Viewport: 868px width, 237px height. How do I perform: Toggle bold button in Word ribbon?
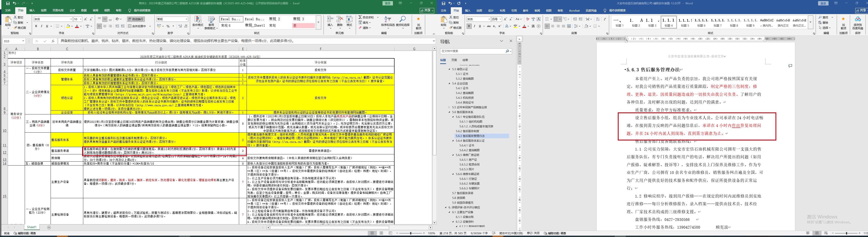[469, 26]
